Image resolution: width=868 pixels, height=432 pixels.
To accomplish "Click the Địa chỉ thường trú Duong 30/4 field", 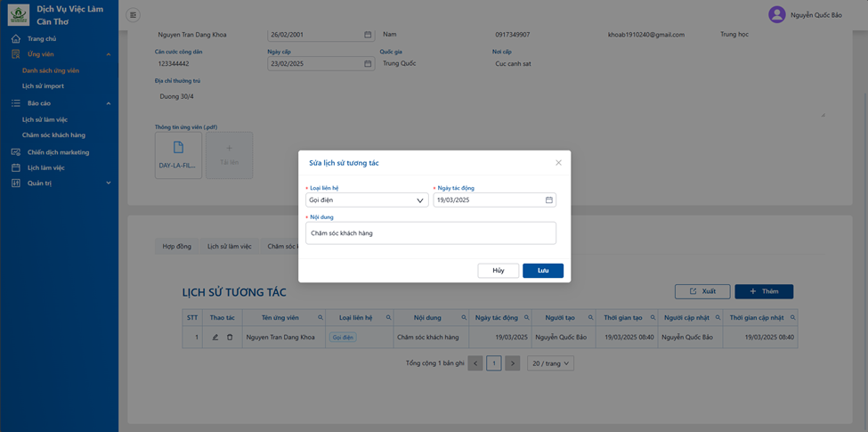I will pos(490,103).
